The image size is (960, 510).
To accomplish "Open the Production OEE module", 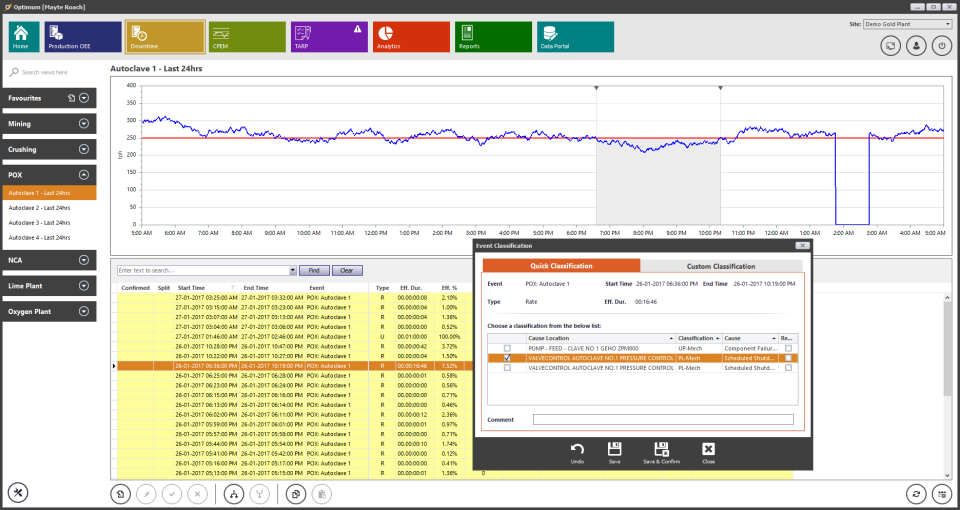I will [83, 37].
